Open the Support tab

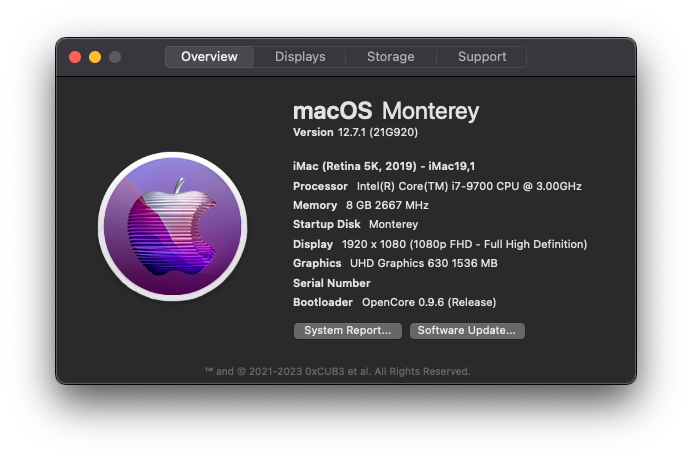coord(482,57)
